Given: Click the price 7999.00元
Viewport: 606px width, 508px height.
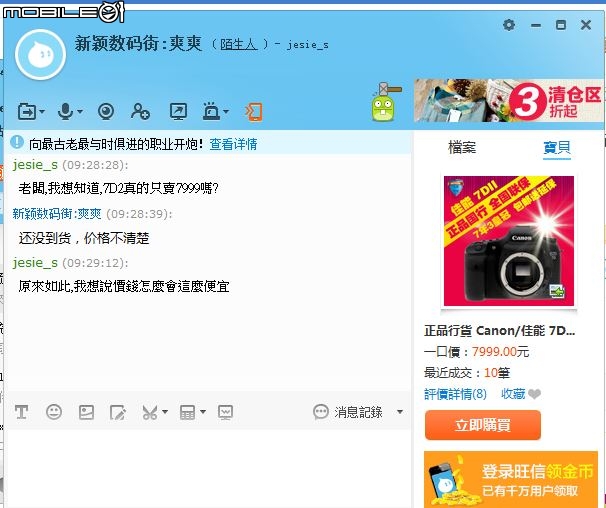Looking at the screenshot, I should click(500, 352).
